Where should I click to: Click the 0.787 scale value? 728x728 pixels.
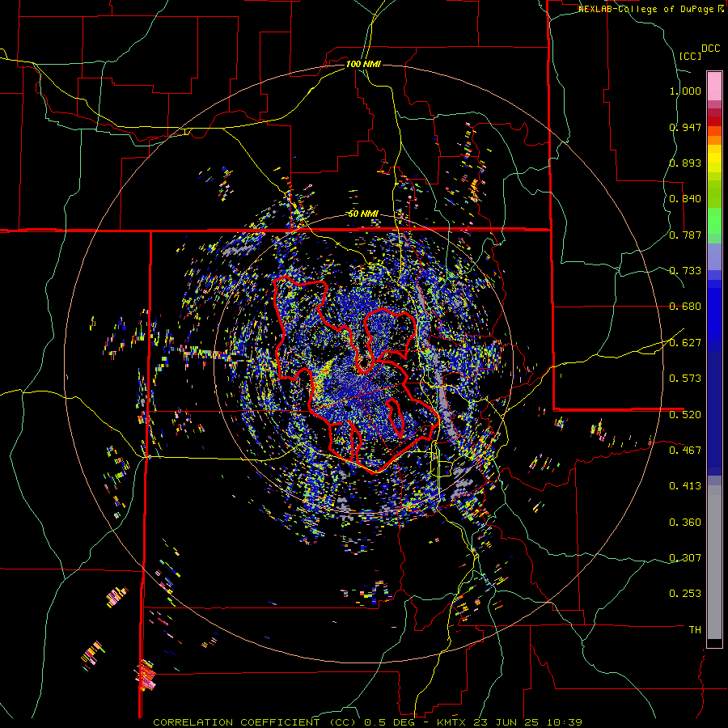[685, 235]
